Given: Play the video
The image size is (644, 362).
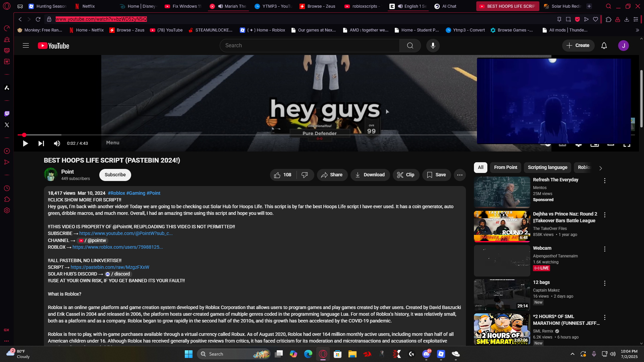Looking at the screenshot, I should point(25,143).
